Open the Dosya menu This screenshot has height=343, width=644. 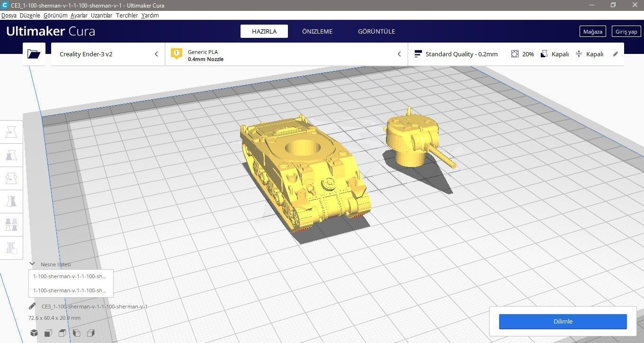(x=9, y=16)
